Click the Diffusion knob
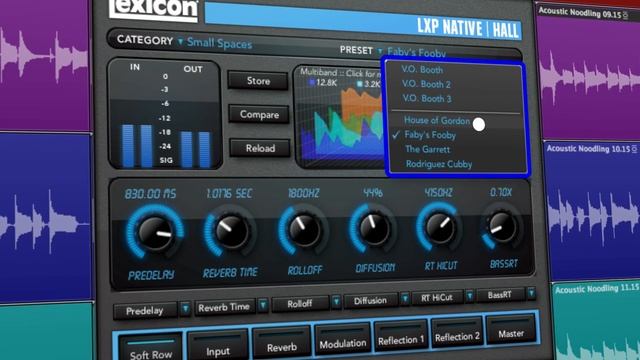The image size is (640, 360). click(374, 229)
